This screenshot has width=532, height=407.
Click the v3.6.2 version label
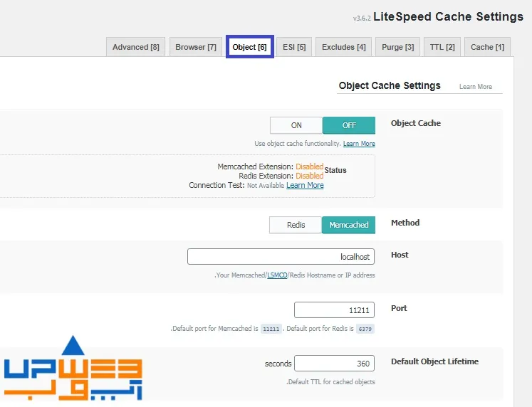pyautogui.click(x=362, y=18)
